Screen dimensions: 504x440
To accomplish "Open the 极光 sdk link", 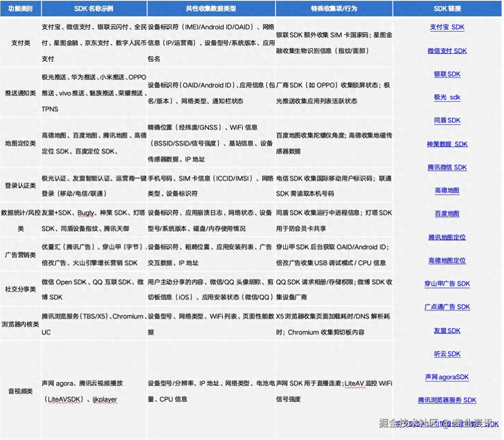I will 447,97.
